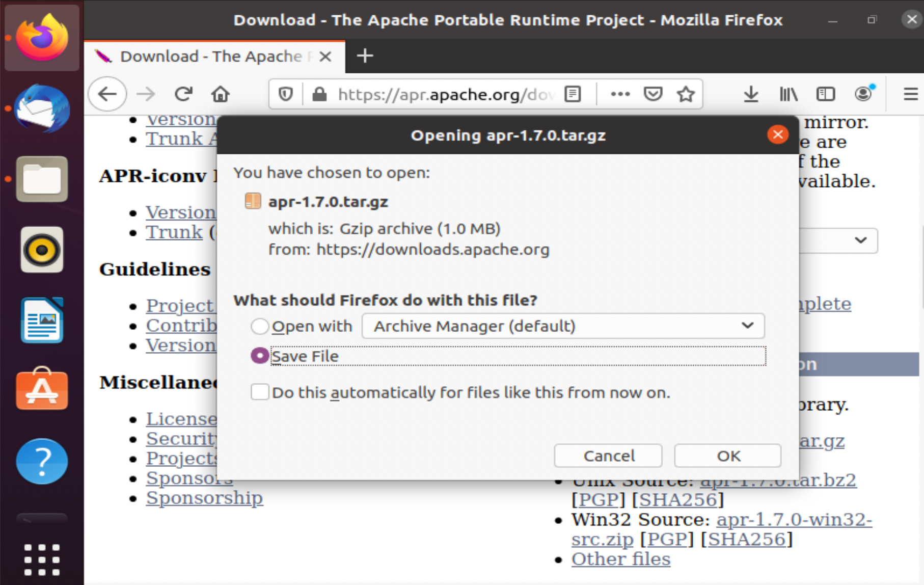Save page to Pocket

[653, 94]
